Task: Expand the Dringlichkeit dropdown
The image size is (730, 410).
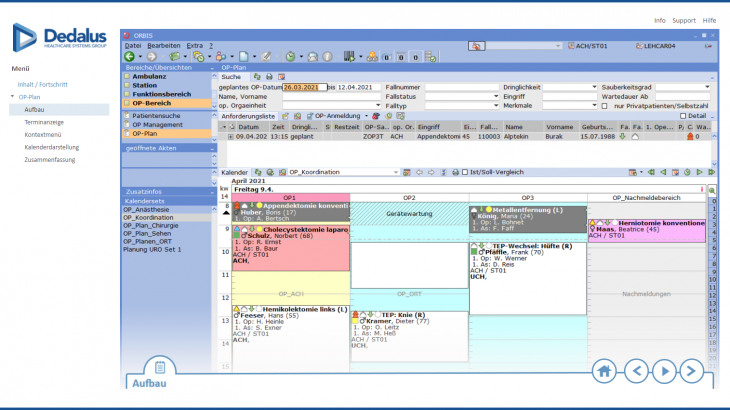Action: [x=595, y=87]
